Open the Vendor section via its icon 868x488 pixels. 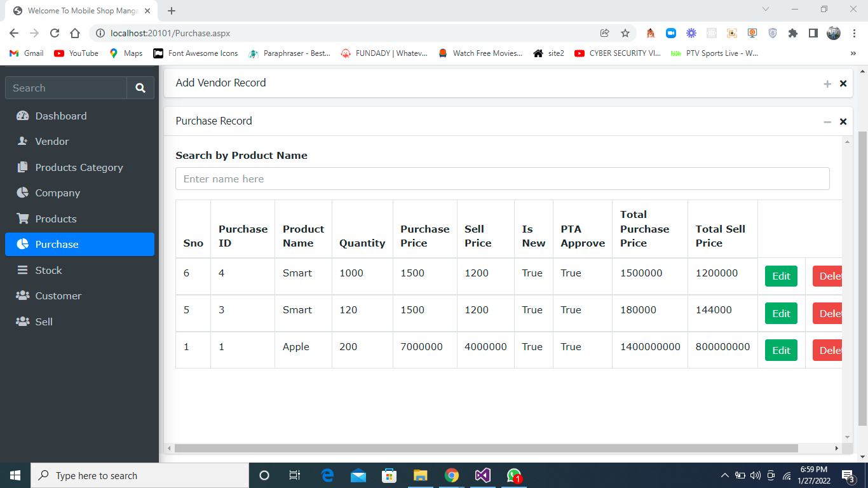[22, 141]
